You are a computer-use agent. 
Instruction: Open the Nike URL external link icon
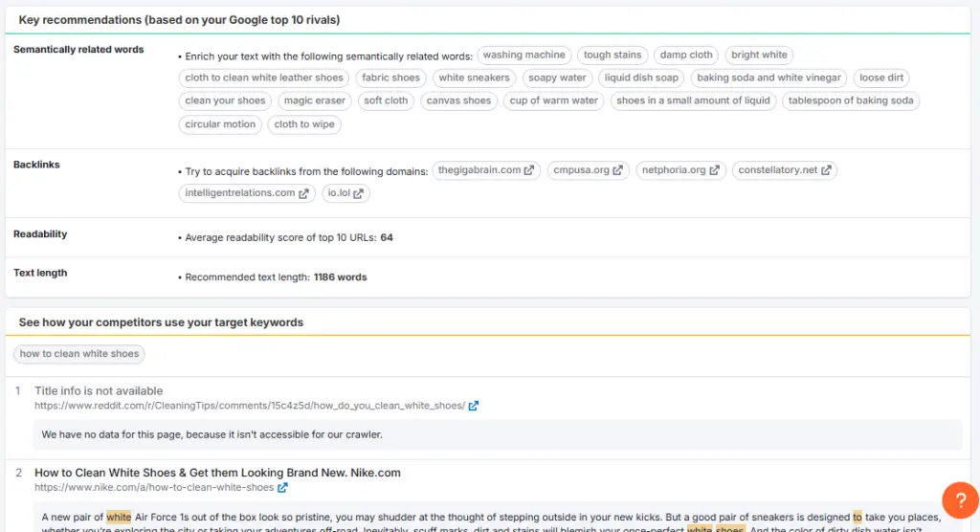coord(282,488)
